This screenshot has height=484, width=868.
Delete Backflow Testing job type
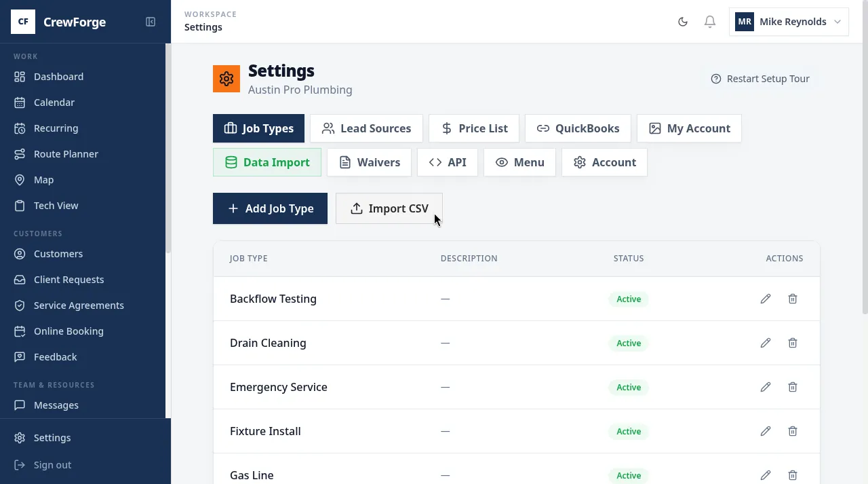pyautogui.click(x=793, y=299)
